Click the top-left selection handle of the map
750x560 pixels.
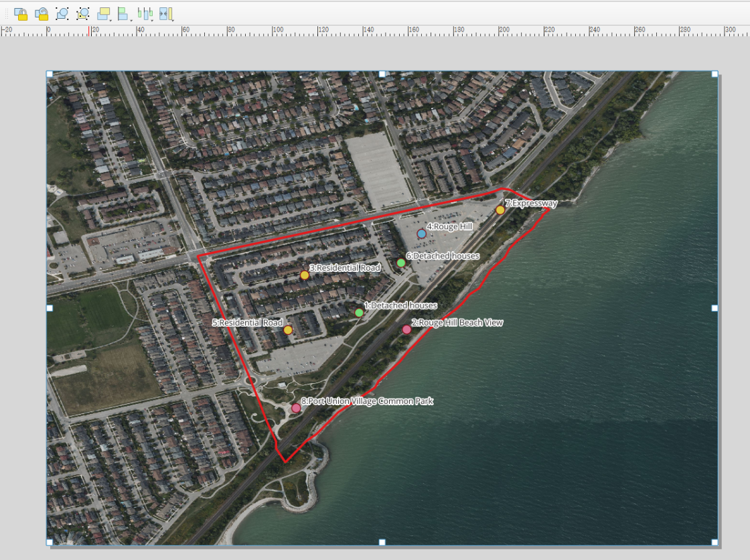50,74
